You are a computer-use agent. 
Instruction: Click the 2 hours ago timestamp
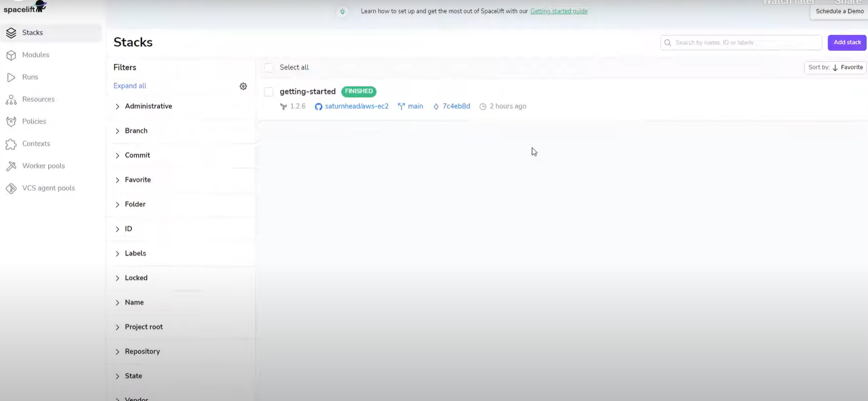508,107
